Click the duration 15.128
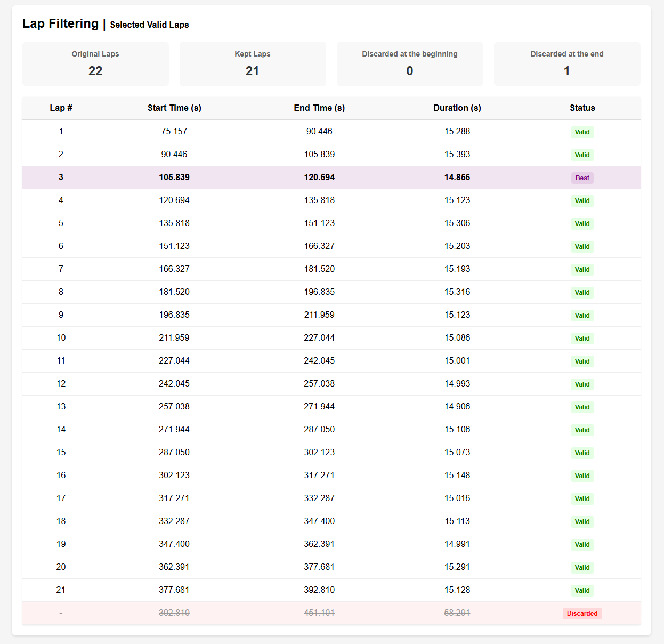 pos(457,590)
